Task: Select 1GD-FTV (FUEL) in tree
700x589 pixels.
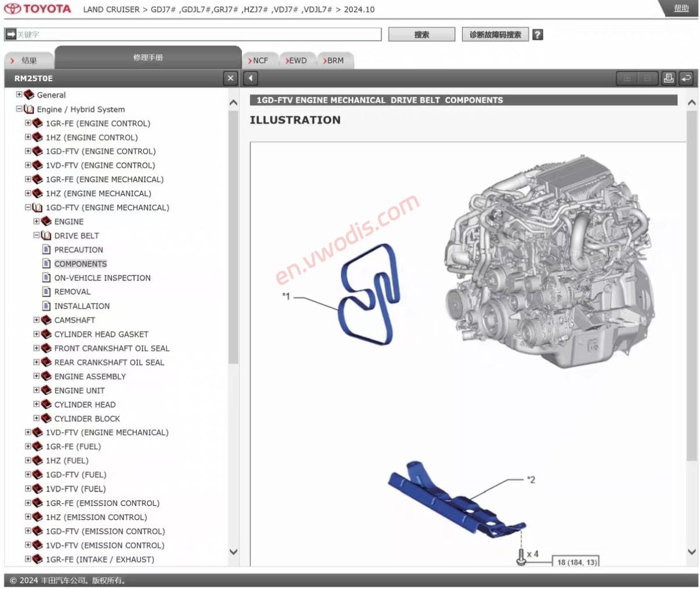Action: point(76,475)
